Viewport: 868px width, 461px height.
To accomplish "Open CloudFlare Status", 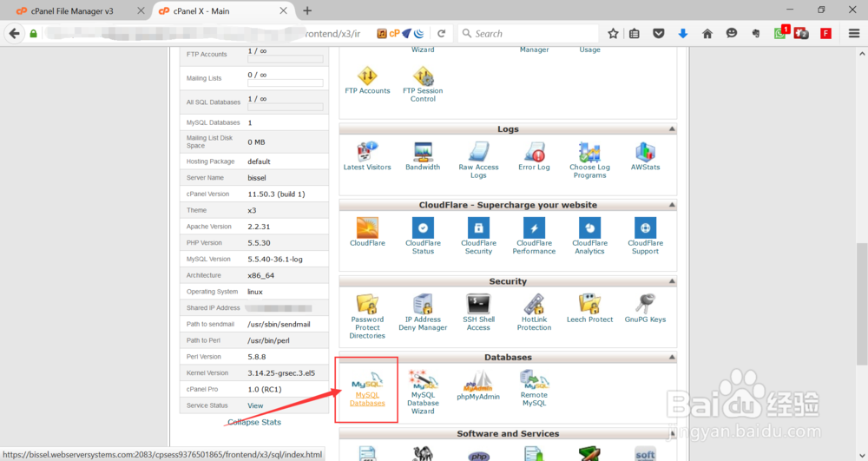I will tap(423, 236).
